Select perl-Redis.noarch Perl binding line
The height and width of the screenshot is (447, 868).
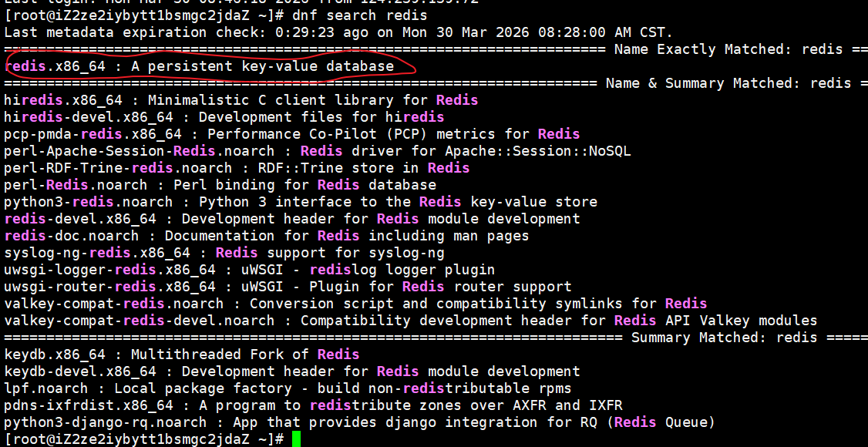pyautogui.click(x=220, y=185)
